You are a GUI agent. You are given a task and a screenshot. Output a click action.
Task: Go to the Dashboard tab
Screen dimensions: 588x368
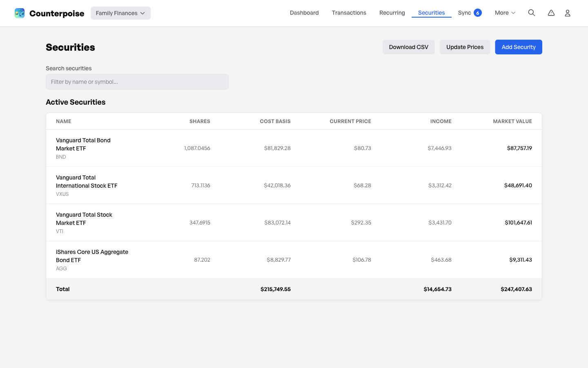304,13
